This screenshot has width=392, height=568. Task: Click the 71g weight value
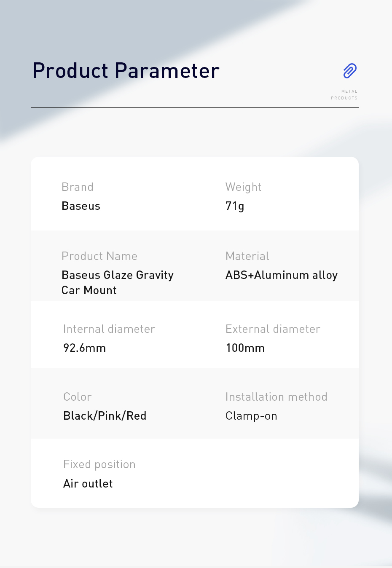235,206
